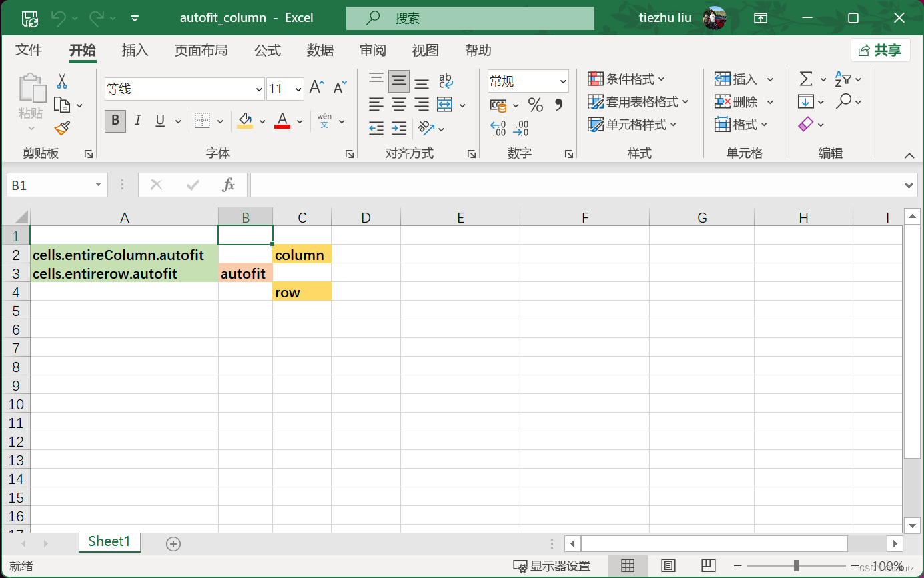924x578 pixels.
Task: Decrease indent in alignment group
Action: (x=376, y=127)
